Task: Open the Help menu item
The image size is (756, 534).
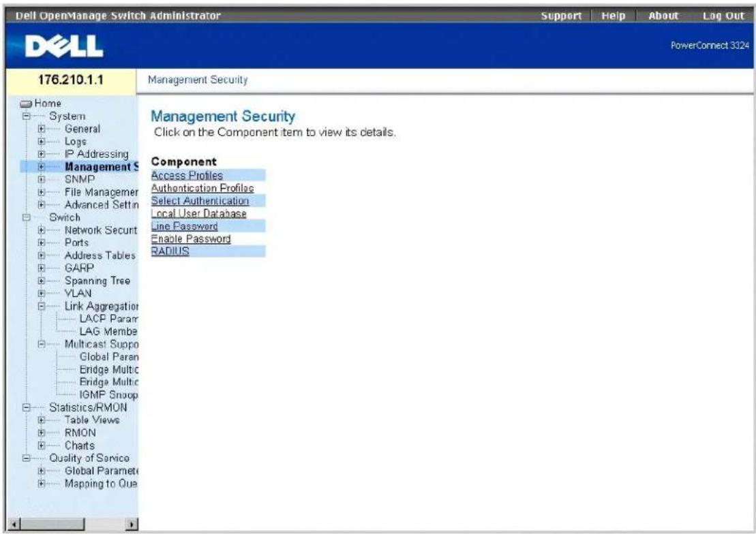Action: pos(614,16)
